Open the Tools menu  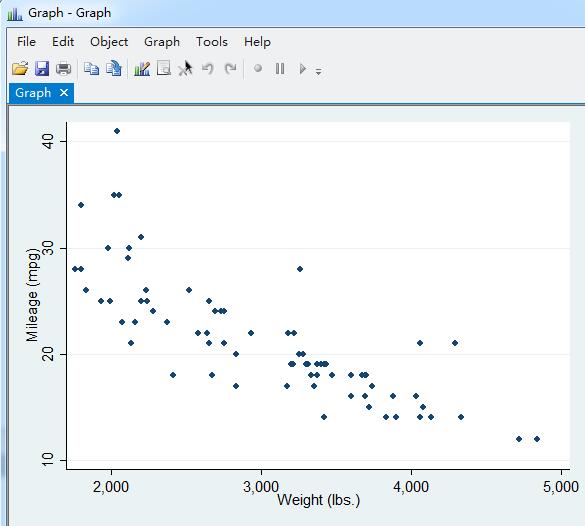pyautogui.click(x=212, y=42)
